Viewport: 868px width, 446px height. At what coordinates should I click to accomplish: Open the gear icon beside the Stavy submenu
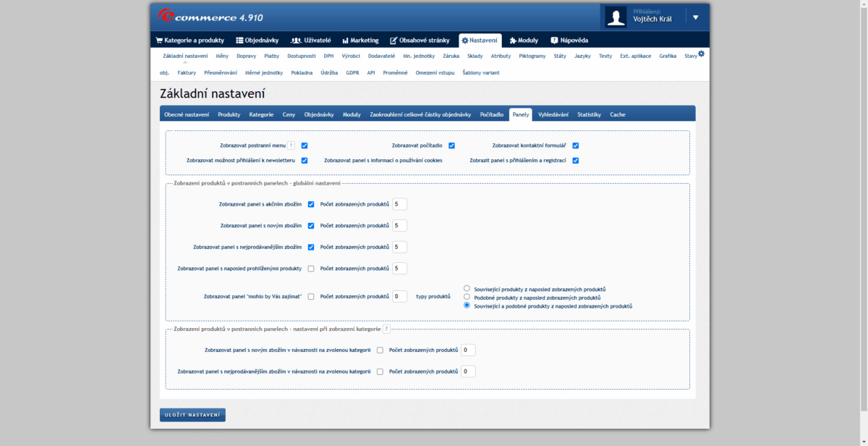coord(701,54)
